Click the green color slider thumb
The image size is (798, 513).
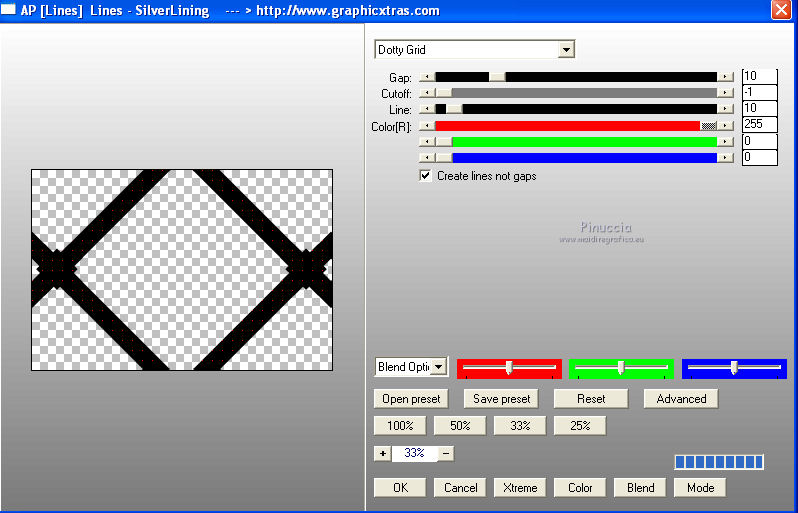click(444, 141)
